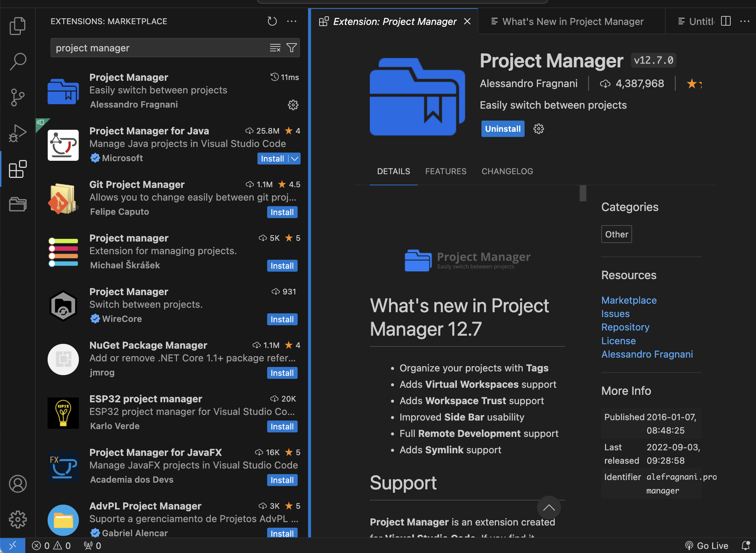The height and width of the screenshot is (553, 756).
Task: Open the Explorer view in activity bar
Action: point(17,26)
